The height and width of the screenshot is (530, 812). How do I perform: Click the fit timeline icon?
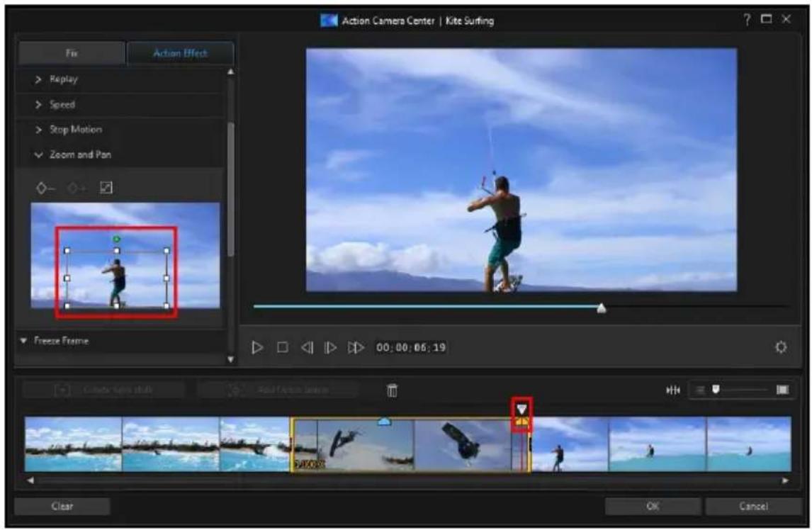[x=672, y=390]
